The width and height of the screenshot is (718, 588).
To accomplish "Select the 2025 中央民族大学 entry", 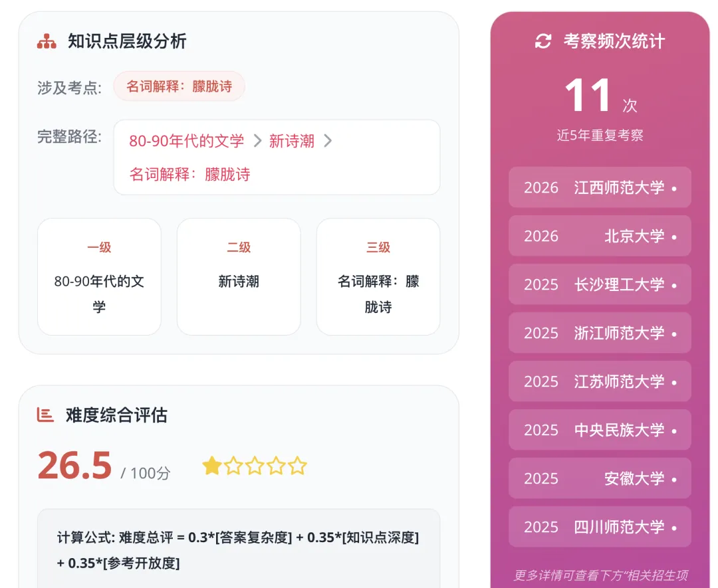I will [600, 430].
